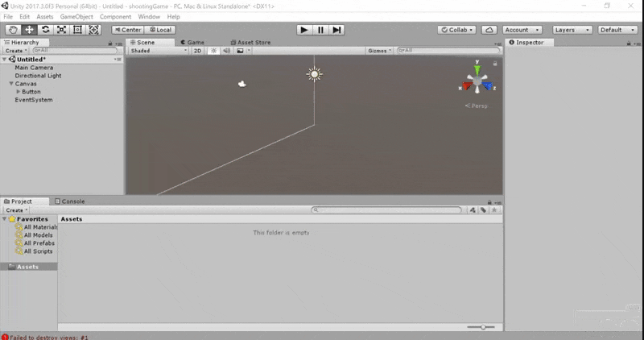Click the Step frame button

point(336,30)
